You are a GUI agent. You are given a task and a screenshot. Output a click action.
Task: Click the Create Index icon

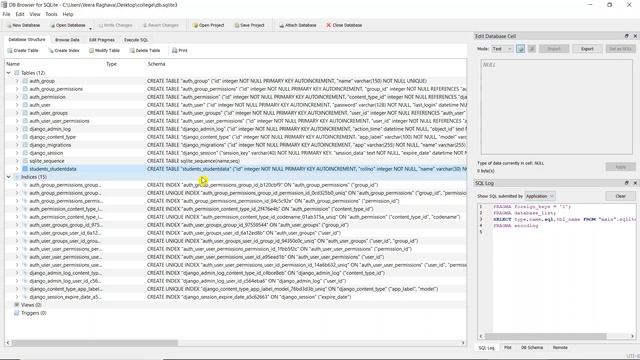[x=51, y=51]
